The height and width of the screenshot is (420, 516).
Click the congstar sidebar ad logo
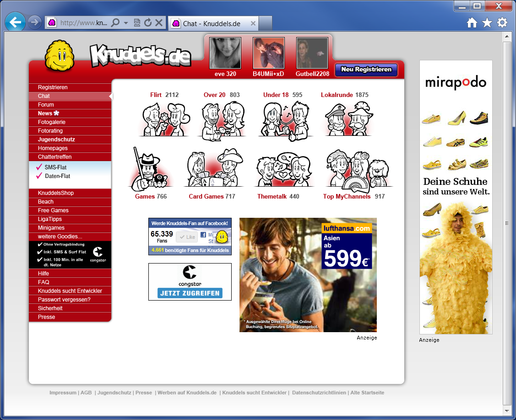tap(98, 254)
